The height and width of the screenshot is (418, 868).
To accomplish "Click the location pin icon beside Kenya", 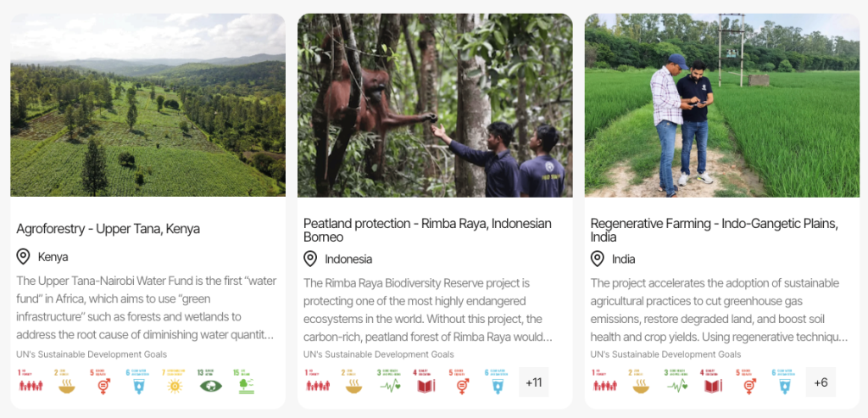I will [24, 257].
